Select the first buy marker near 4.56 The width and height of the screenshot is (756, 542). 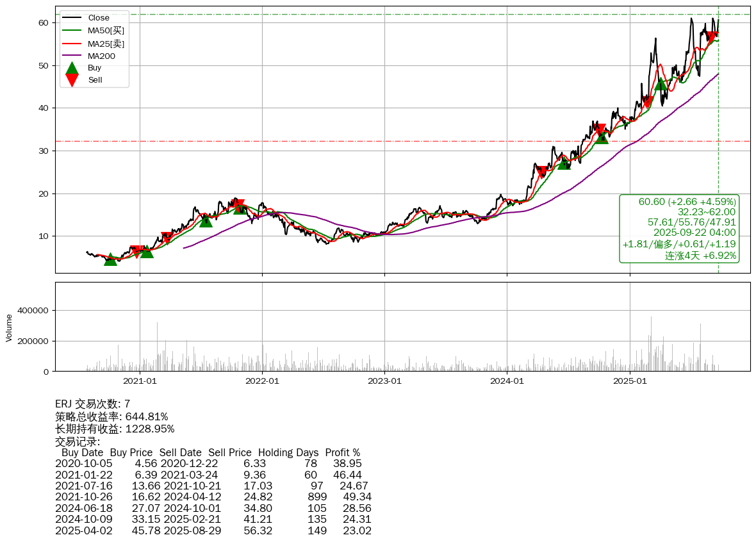[110, 259]
